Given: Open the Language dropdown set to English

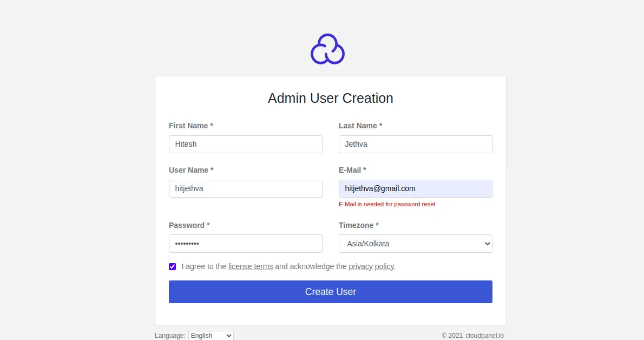Looking at the screenshot, I should [211, 336].
